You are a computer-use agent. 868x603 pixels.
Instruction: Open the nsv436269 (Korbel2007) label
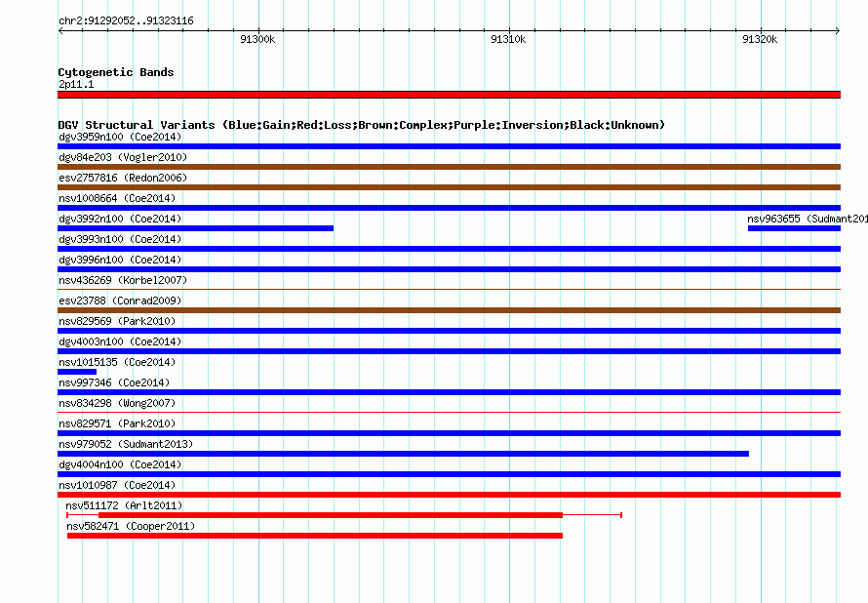(123, 280)
